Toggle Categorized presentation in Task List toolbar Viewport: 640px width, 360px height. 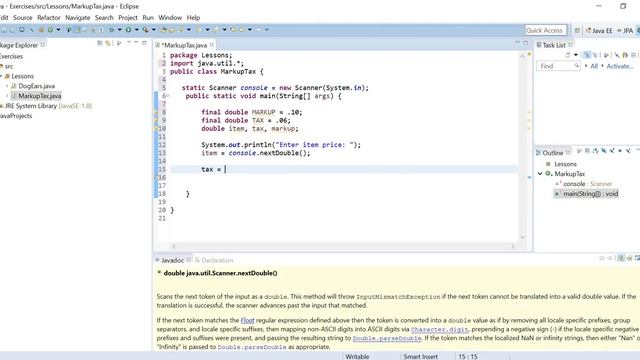pos(587,55)
